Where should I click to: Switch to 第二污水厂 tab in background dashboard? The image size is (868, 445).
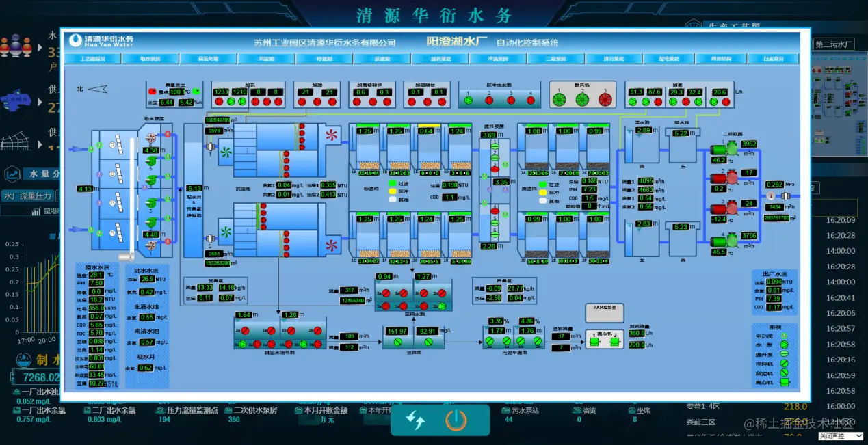pyautogui.click(x=834, y=44)
